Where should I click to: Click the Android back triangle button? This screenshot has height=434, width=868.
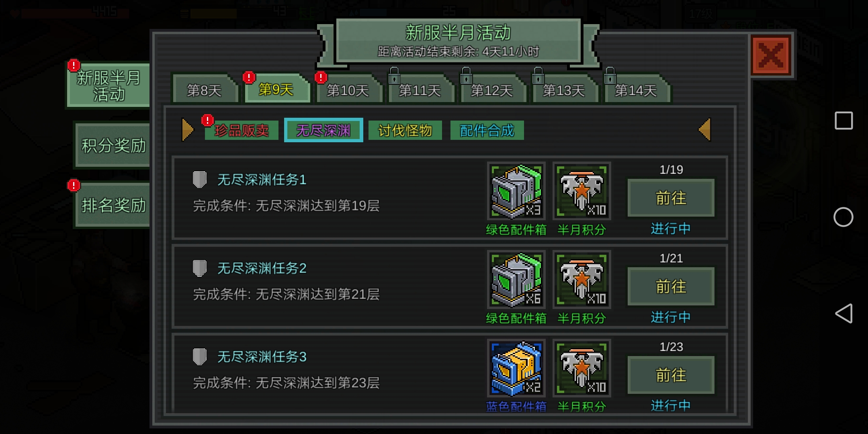click(x=843, y=313)
